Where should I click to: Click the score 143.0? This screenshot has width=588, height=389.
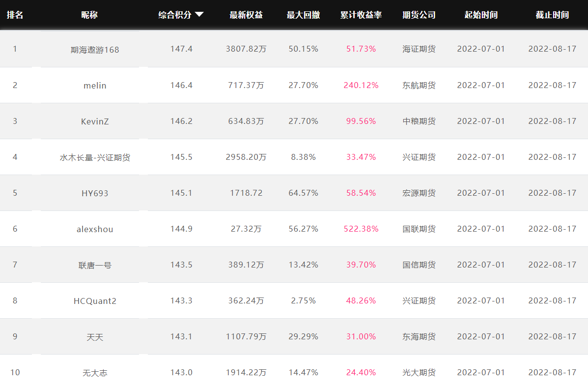tap(181, 372)
